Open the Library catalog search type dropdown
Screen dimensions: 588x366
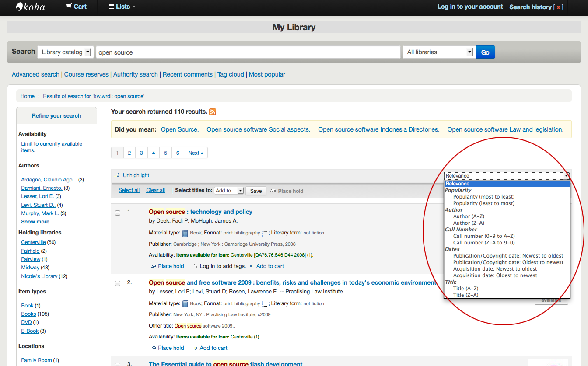point(65,52)
